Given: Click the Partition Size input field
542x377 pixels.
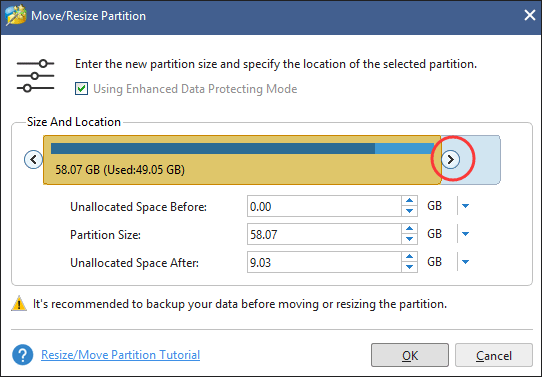Looking at the screenshot, I should click(x=324, y=234).
